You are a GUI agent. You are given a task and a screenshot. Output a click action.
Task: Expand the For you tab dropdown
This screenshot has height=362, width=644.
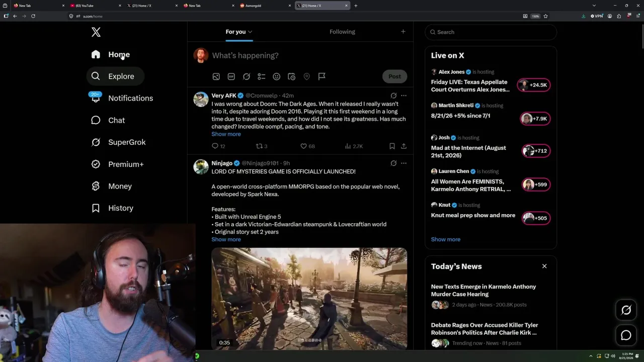click(250, 32)
